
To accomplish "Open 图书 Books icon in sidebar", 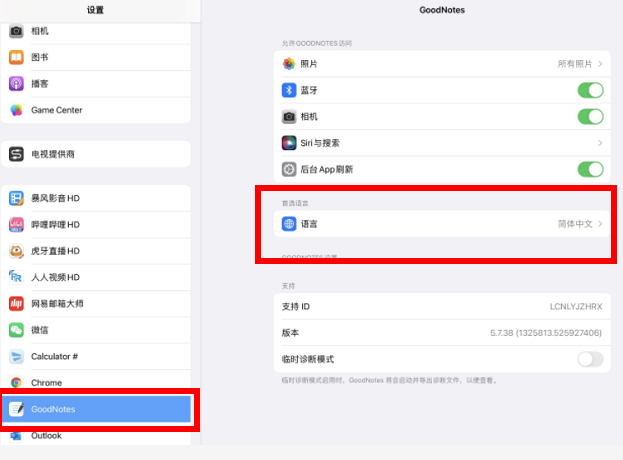I will click(16, 57).
